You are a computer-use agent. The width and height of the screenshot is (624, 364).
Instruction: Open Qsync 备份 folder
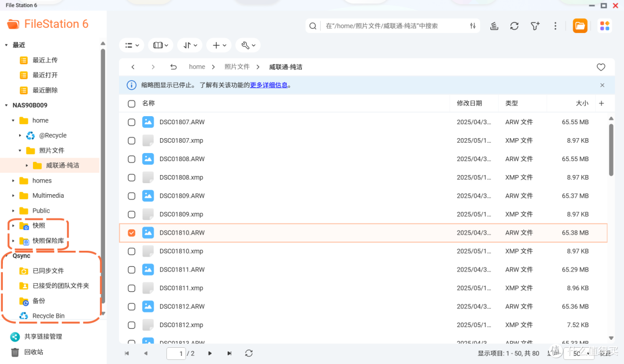[39, 301]
